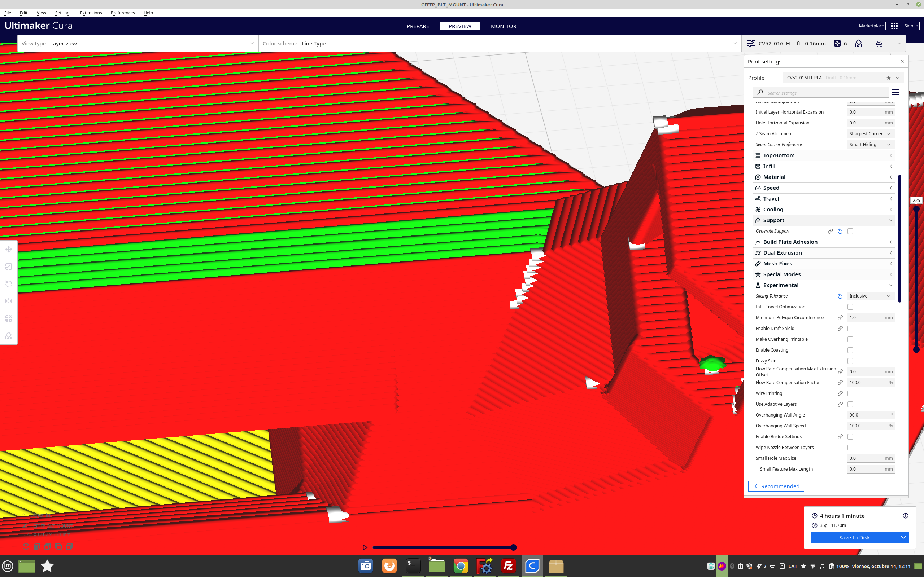Select the Support Blocker tool

click(x=8, y=335)
